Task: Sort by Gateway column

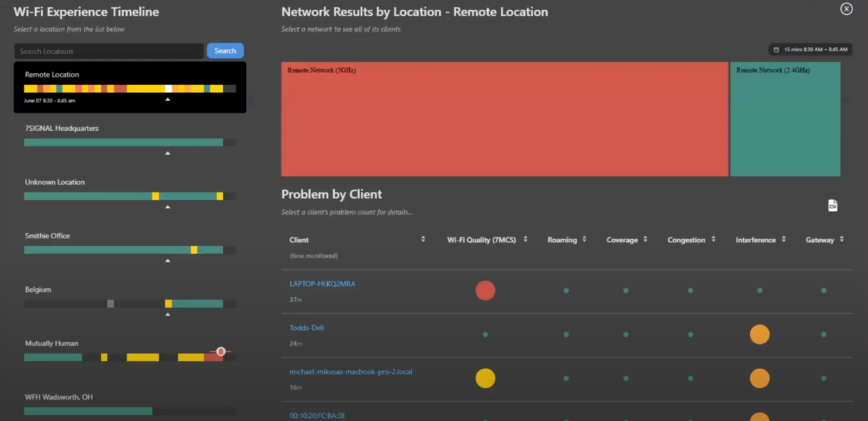Action: (x=841, y=239)
